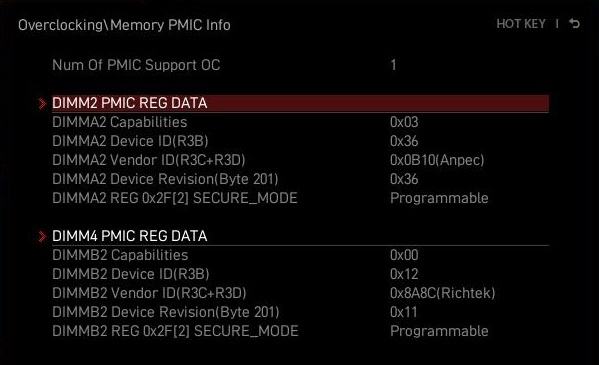599x365 pixels.
Task: Click DIMMB2 REG 0x2F[2] SECURE_MODE entry
Action: pyautogui.click(x=300, y=331)
